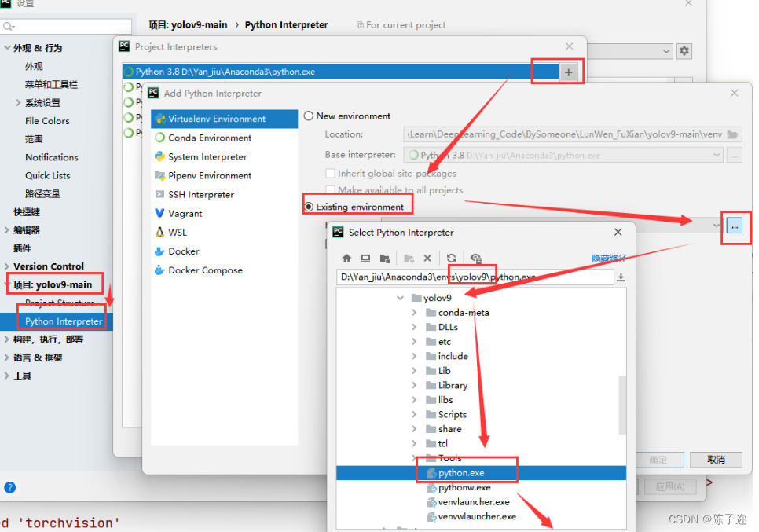The width and height of the screenshot is (759, 532).
Task: Click the Location folder browse icon
Action: pyautogui.click(x=732, y=134)
